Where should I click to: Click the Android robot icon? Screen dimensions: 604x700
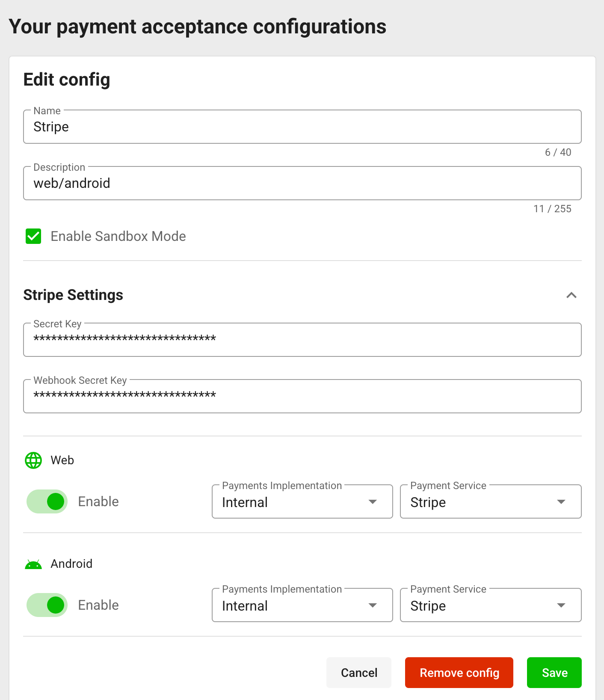[x=33, y=564]
